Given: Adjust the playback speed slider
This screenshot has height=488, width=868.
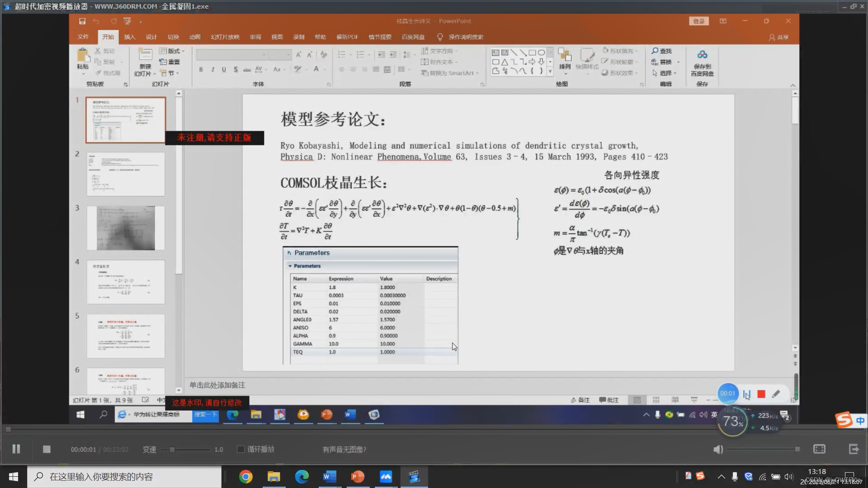Looking at the screenshot, I should (172, 450).
